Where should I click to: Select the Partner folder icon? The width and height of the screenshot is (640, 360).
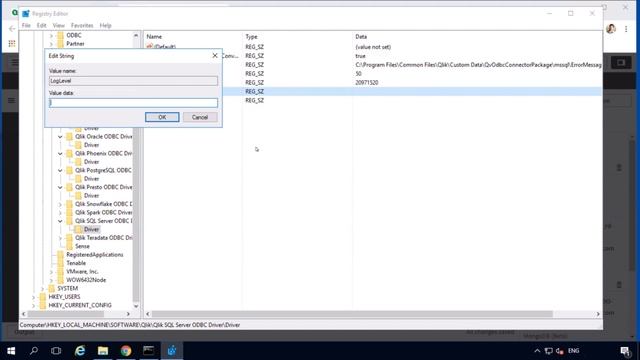(60, 44)
